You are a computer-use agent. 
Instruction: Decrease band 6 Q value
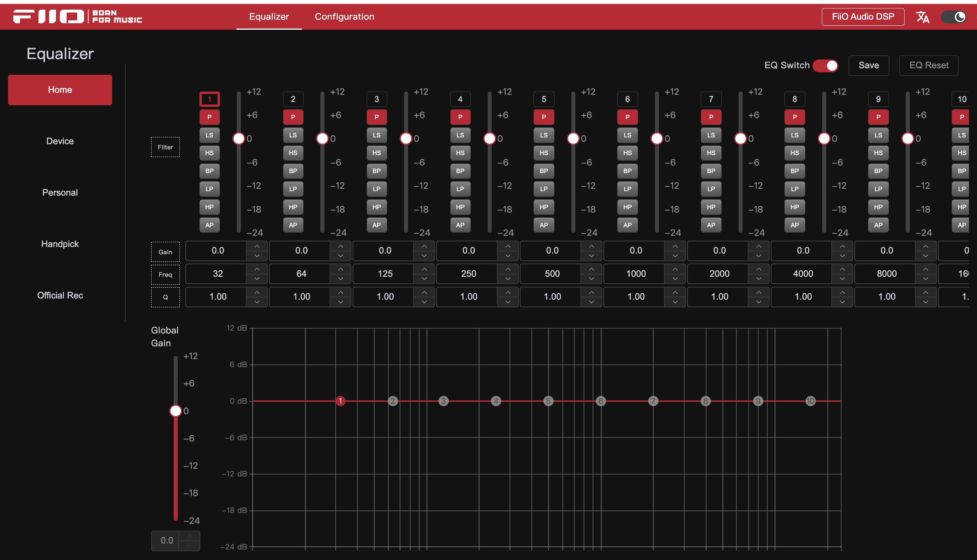tap(675, 302)
